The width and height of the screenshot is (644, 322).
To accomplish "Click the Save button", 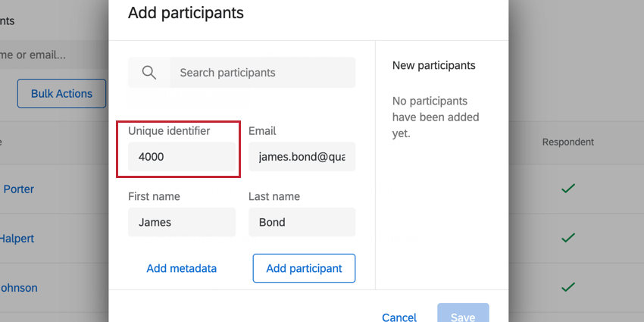I will [462, 315].
